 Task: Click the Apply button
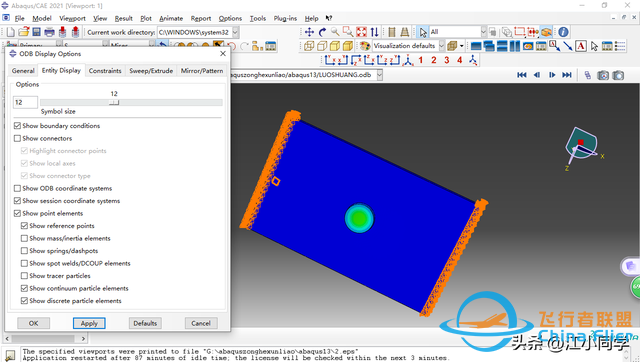coord(89,323)
